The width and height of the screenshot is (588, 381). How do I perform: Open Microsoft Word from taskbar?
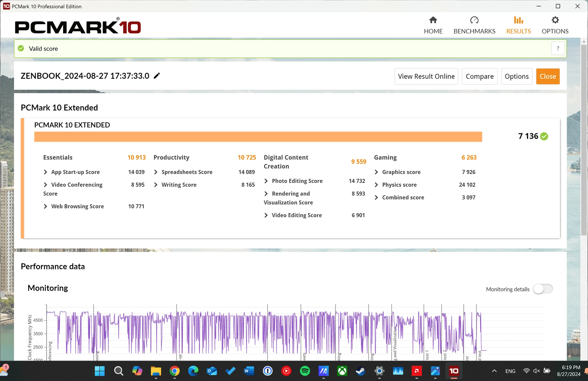tap(249, 371)
